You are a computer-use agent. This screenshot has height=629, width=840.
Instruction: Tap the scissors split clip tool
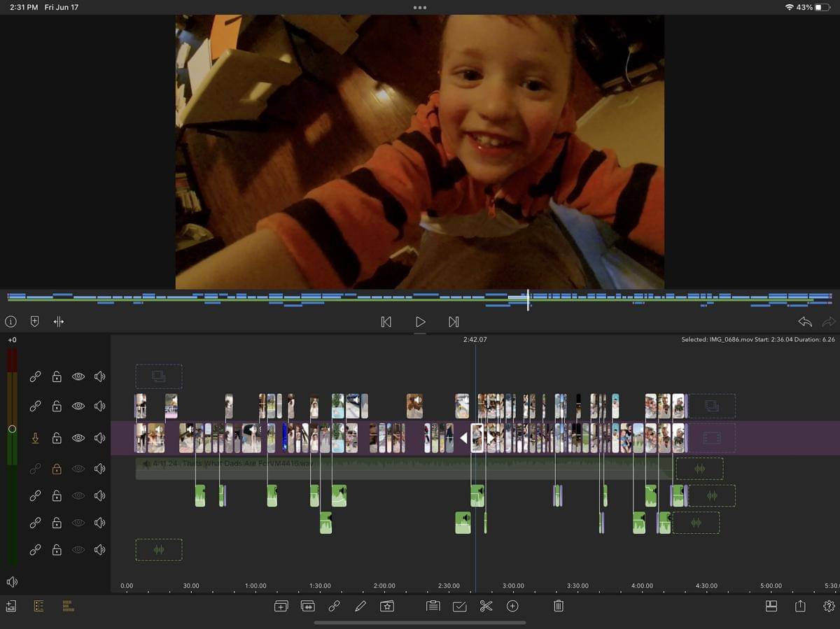[x=486, y=607]
